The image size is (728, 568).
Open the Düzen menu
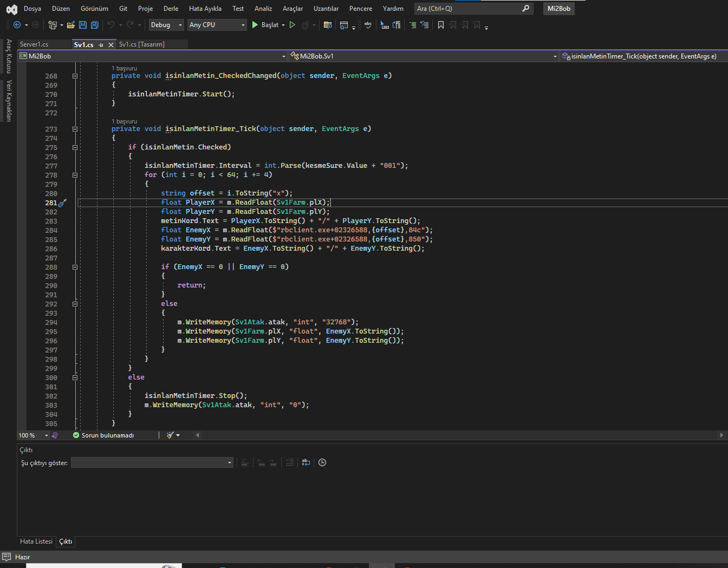point(61,9)
